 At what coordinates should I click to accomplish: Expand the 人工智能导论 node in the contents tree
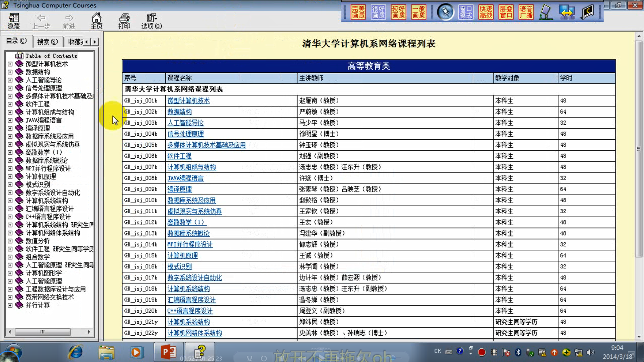click(10, 80)
